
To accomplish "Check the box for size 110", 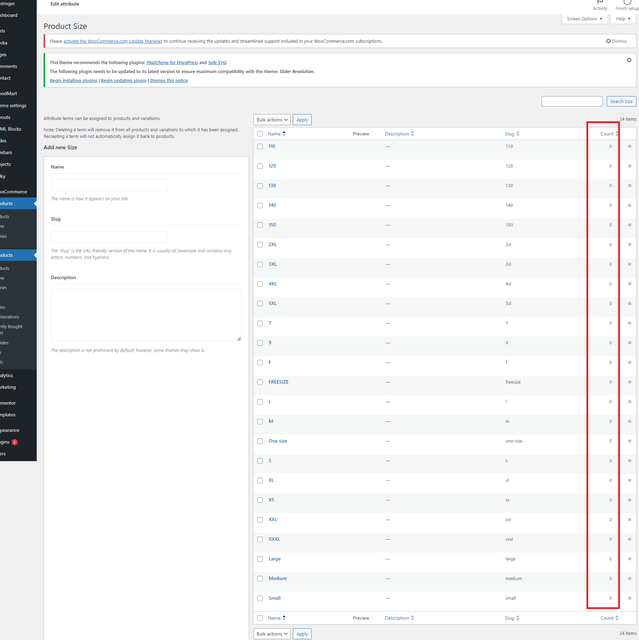I will pyautogui.click(x=260, y=147).
